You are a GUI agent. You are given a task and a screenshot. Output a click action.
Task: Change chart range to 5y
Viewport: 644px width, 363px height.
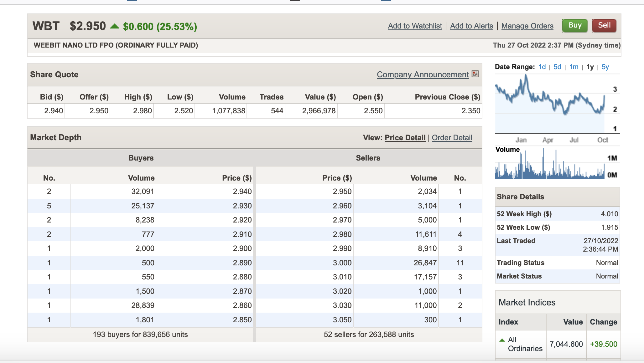coord(605,67)
